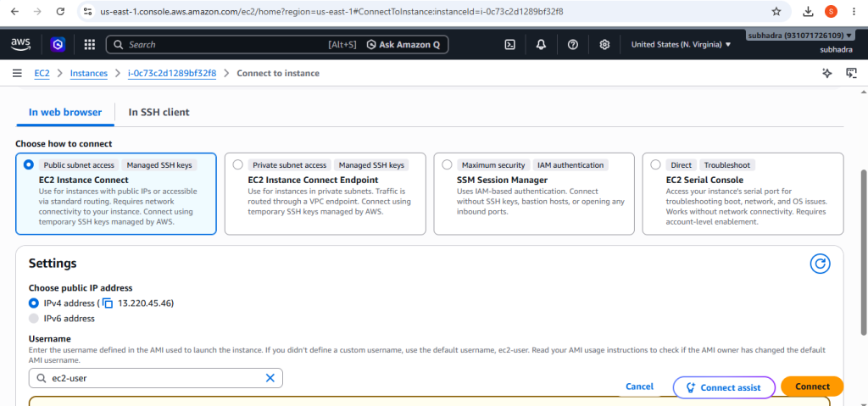The height and width of the screenshot is (406, 868).
Task: Click the page vertical scrollbar
Action: pos(864,252)
